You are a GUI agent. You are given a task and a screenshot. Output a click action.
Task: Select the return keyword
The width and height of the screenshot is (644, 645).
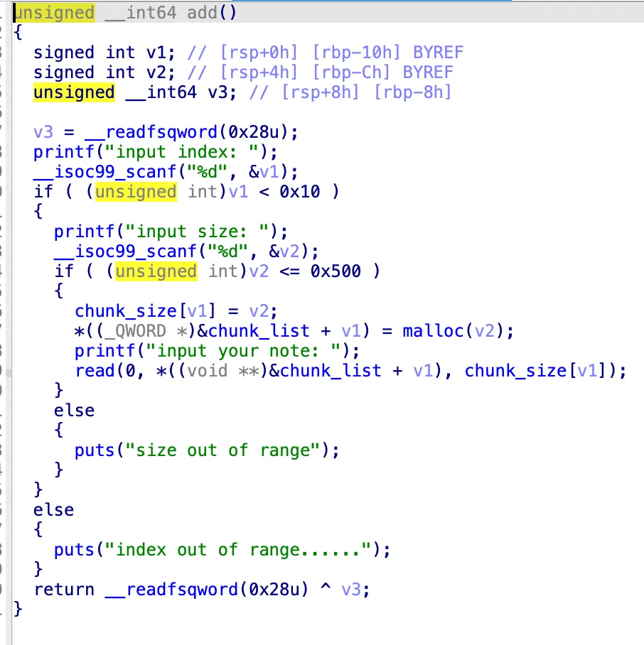pyautogui.click(x=64, y=590)
